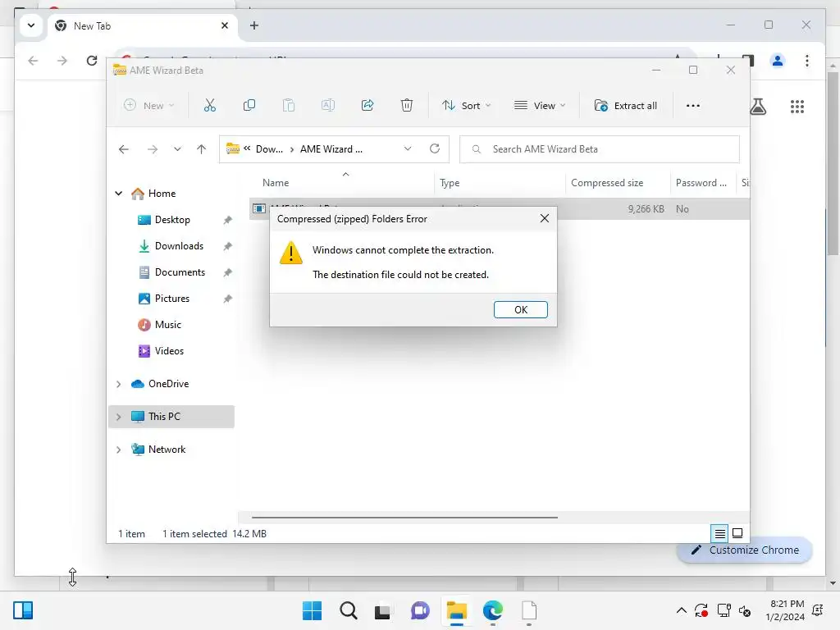Open Documents in navigation pane

[180, 272]
